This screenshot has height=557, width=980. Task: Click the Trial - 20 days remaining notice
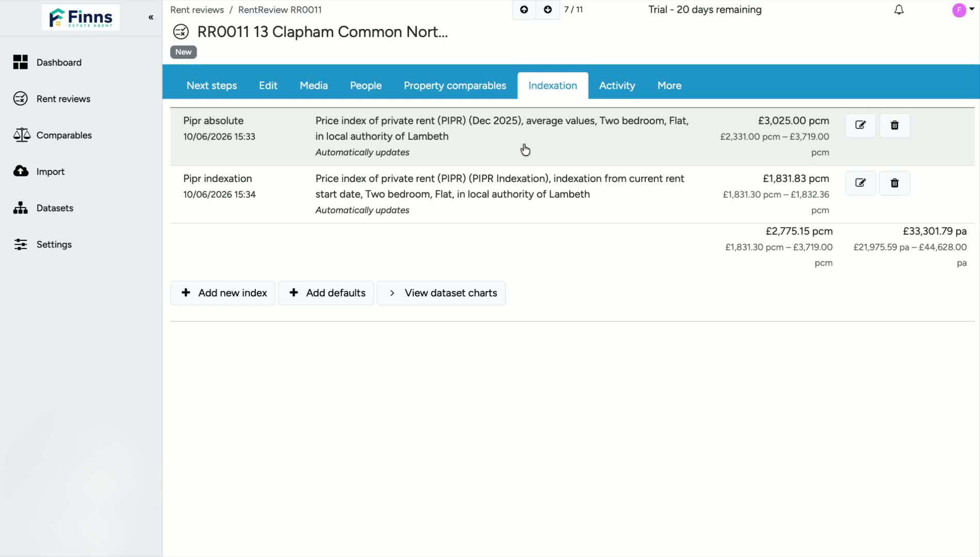coord(705,10)
